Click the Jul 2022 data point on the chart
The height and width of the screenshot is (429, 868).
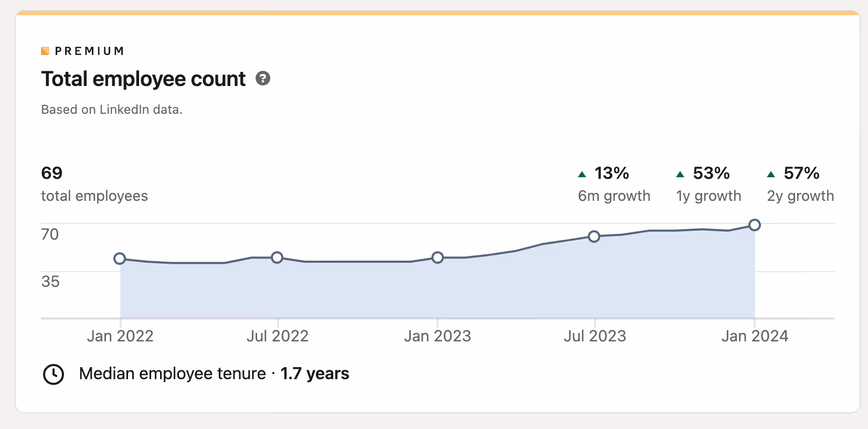[277, 257]
